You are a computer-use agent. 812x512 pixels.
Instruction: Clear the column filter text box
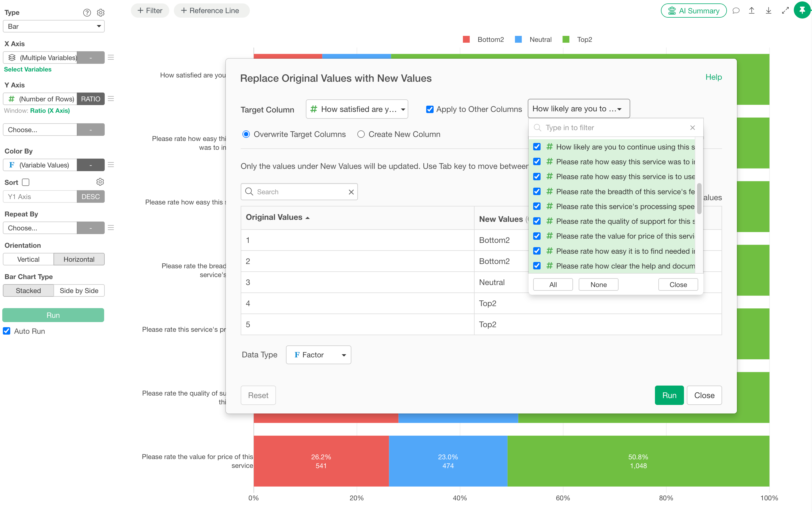click(x=692, y=128)
